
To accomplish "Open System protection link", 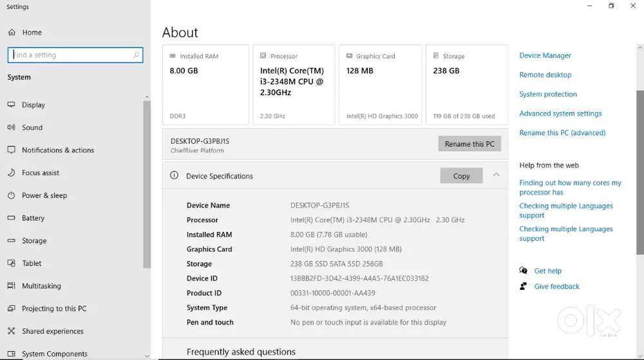I will (548, 94).
